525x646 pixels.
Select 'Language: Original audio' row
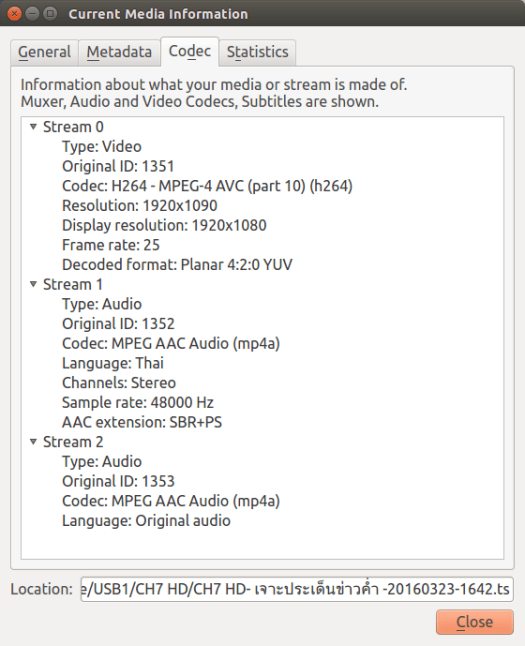146,521
